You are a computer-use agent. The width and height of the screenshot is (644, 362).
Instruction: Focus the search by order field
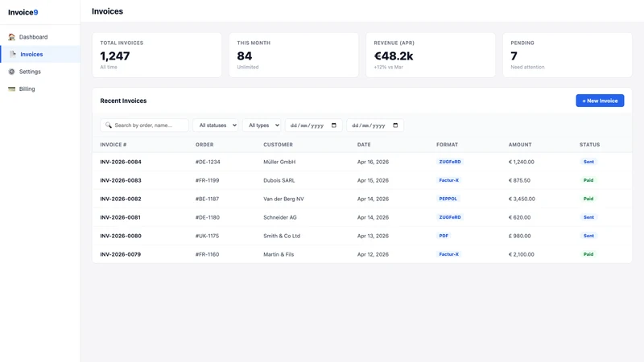click(145, 125)
